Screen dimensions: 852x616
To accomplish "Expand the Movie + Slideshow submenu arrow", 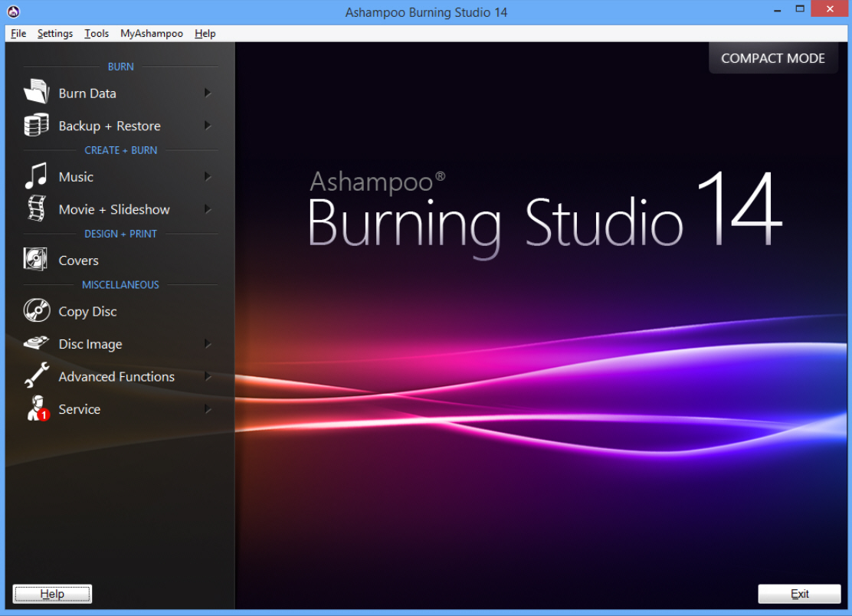I will pyautogui.click(x=208, y=209).
